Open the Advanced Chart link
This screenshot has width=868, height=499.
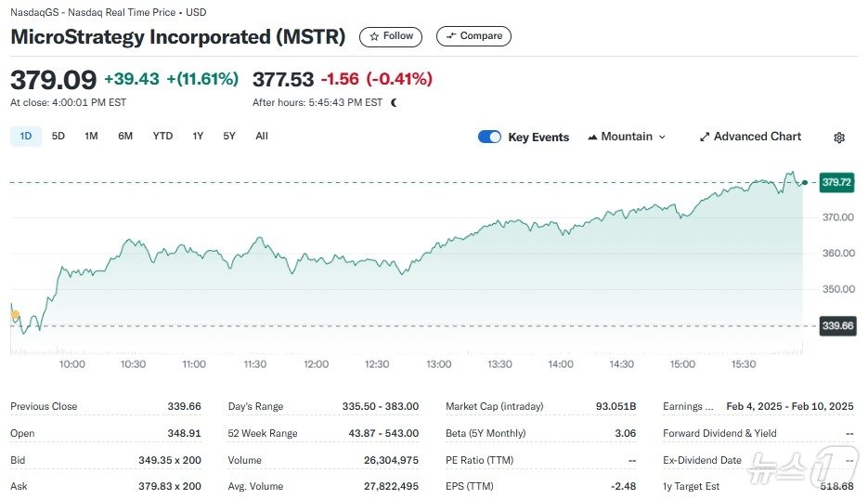click(757, 137)
